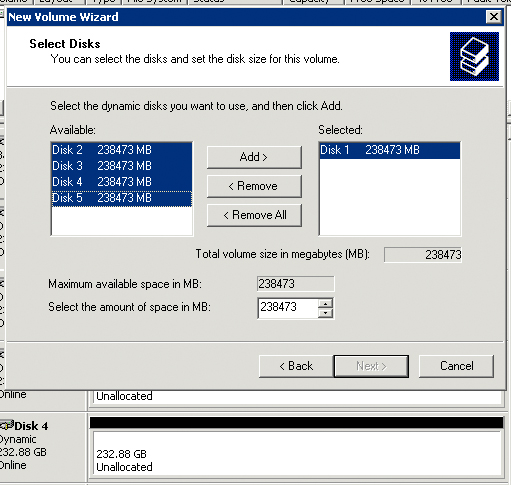Click the < Remove button

pos(254,186)
